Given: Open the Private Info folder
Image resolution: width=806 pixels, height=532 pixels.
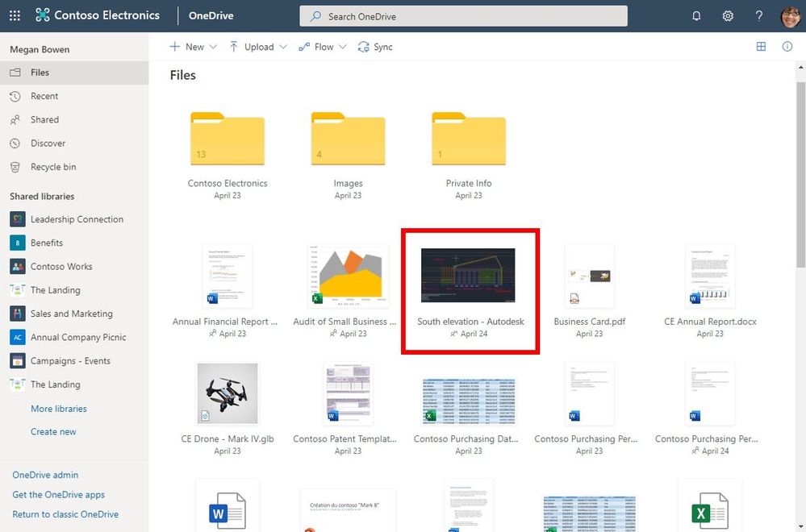Looking at the screenshot, I should 469,139.
